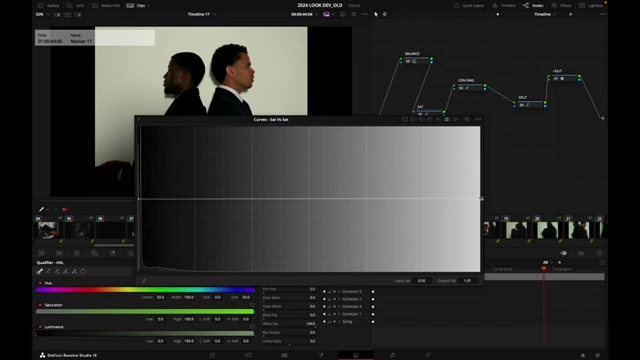
Task: Select the pan hand tool in node toolbar
Action: pyautogui.click(x=384, y=14)
